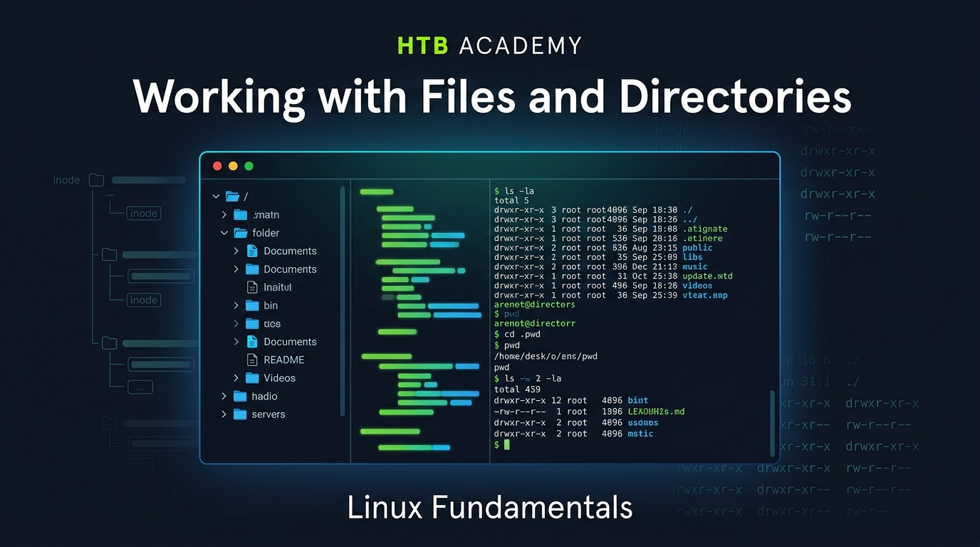Click the public directory name in terminal
Image resolution: width=980 pixels, height=547 pixels.
pyautogui.click(x=697, y=248)
